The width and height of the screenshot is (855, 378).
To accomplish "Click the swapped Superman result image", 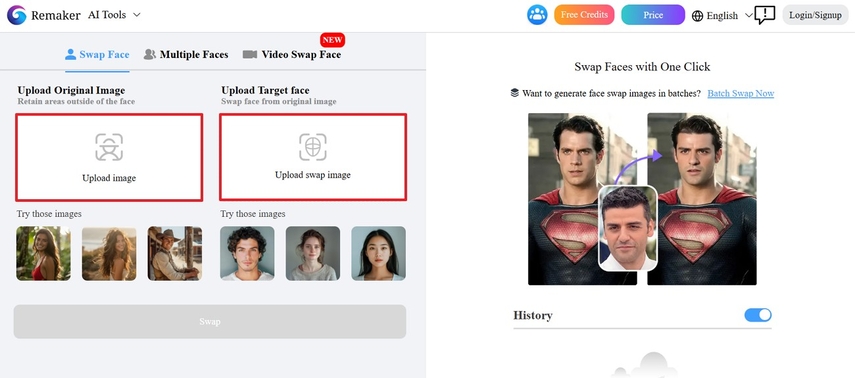I will (x=702, y=199).
